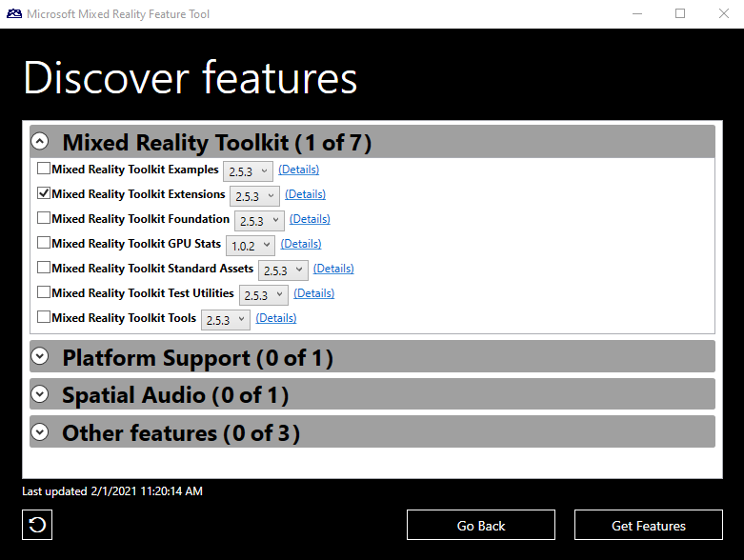
Task: View Details for Toolkit Foundation
Action: [x=310, y=219]
